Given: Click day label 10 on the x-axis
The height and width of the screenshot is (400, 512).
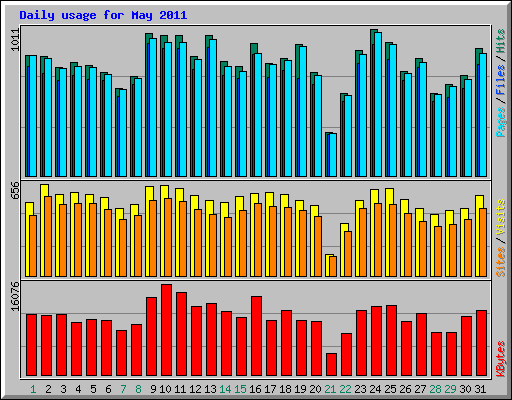Looking at the screenshot, I should click(165, 389).
